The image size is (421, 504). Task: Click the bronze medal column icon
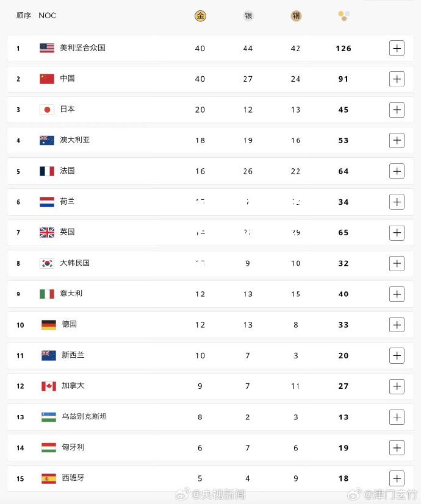(x=296, y=16)
